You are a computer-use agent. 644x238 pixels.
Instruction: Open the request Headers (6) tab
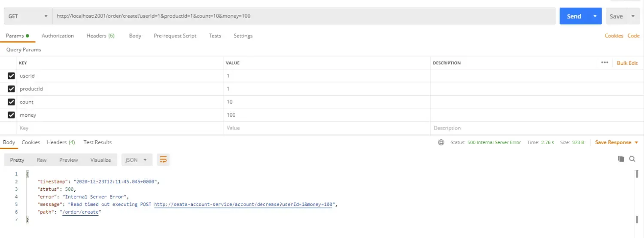click(x=100, y=36)
